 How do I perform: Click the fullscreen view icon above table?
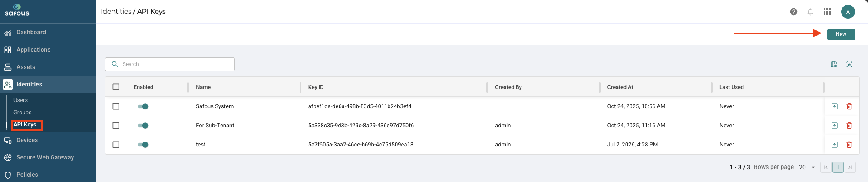[849, 64]
